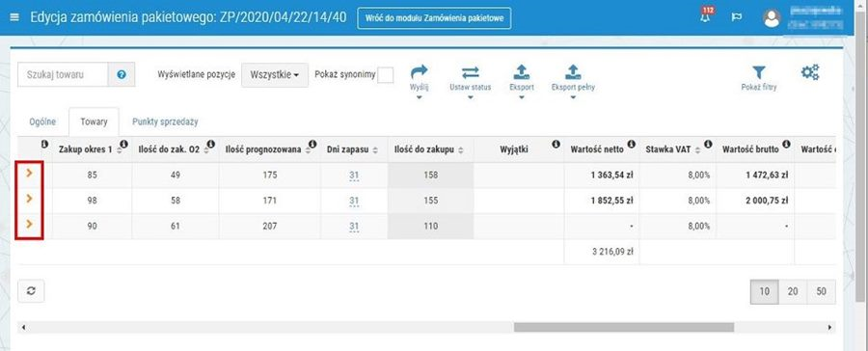Expand the first product row with the orange chevron
This screenshot has width=868, height=351.
[29, 174]
